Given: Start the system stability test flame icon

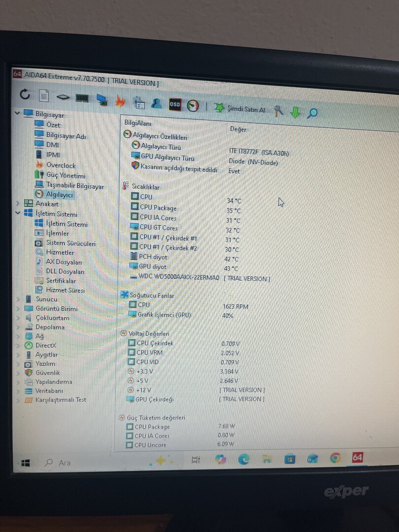Looking at the screenshot, I should click(120, 101).
